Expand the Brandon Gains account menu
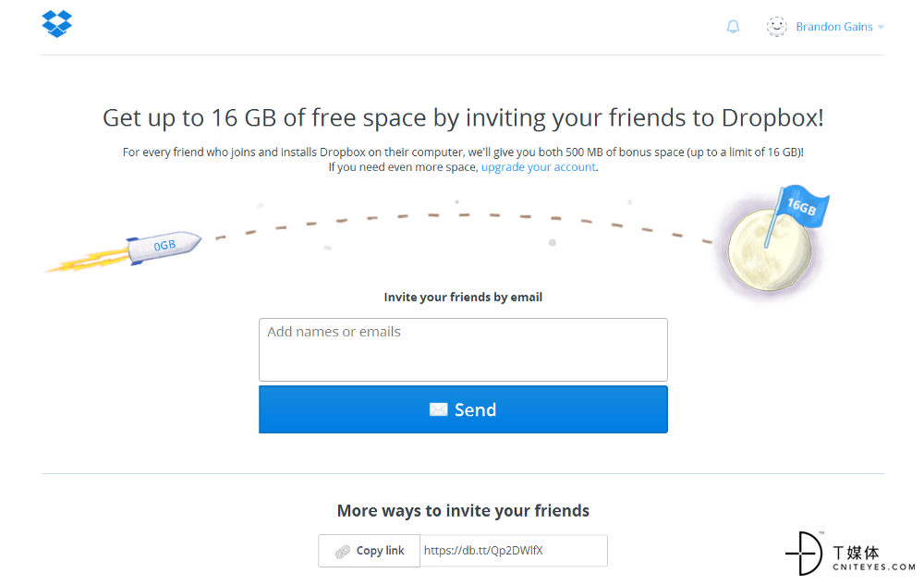 [x=825, y=27]
